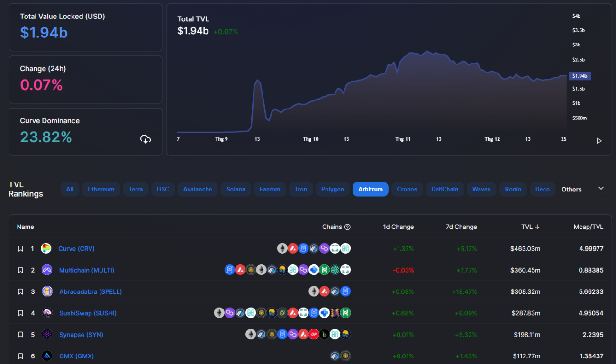Click the GMX logo icon
The height and width of the screenshot is (364, 616).
(x=47, y=355)
